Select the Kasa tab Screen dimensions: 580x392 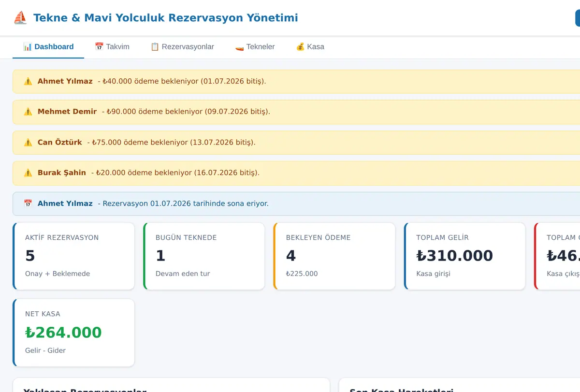click(x=310, y=47)
